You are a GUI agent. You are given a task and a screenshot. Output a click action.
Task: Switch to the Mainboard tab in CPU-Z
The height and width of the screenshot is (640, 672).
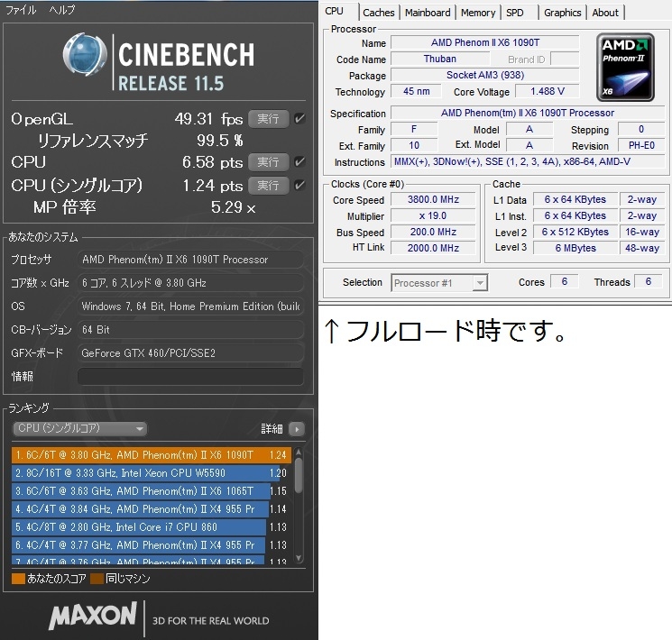428,13
